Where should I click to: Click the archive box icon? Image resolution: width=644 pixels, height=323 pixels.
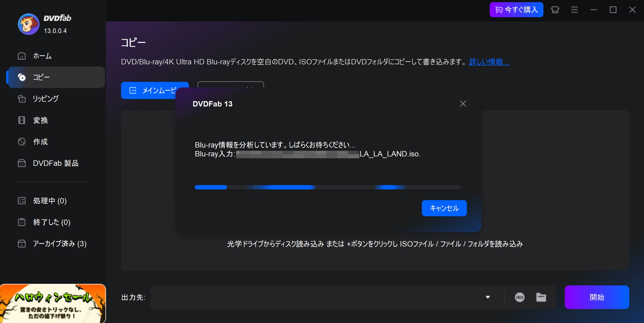22,244
